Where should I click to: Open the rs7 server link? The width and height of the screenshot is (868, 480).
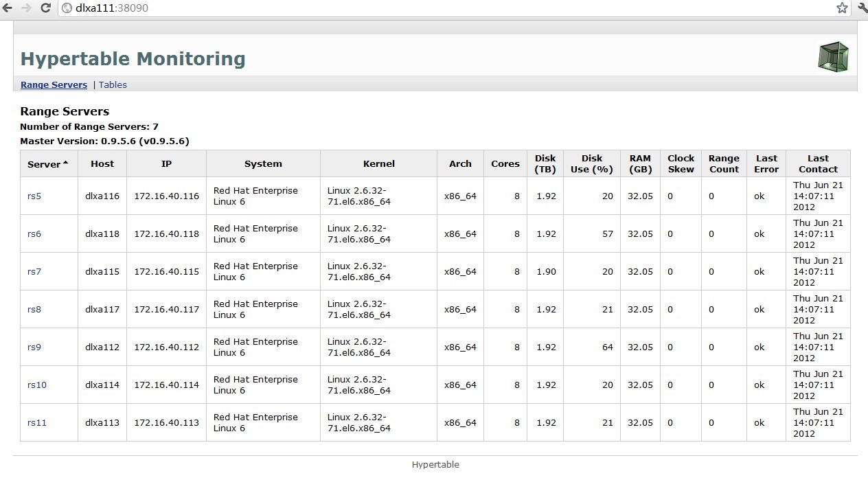pos(34,272)
